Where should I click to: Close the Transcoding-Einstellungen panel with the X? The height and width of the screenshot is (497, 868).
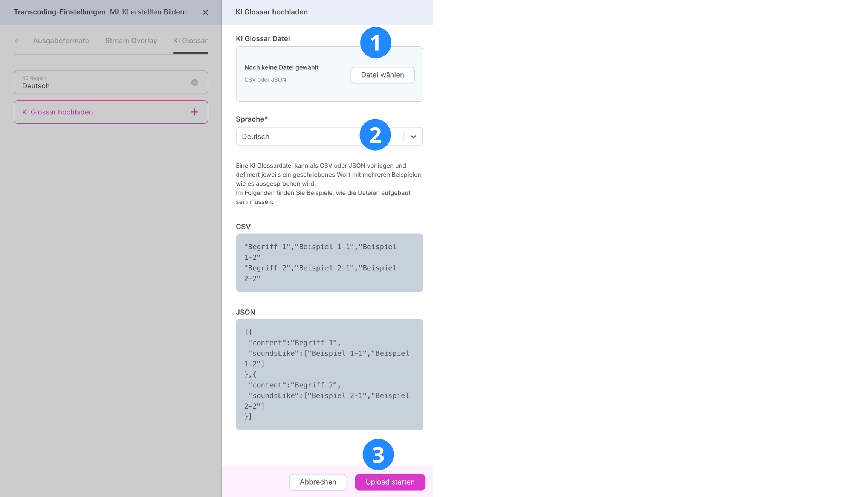click(205, 12)
